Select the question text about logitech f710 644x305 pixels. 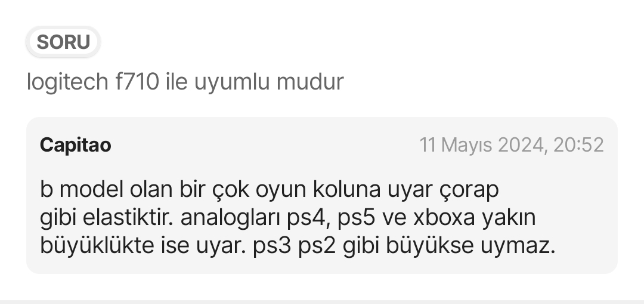[x=185, y=81]
